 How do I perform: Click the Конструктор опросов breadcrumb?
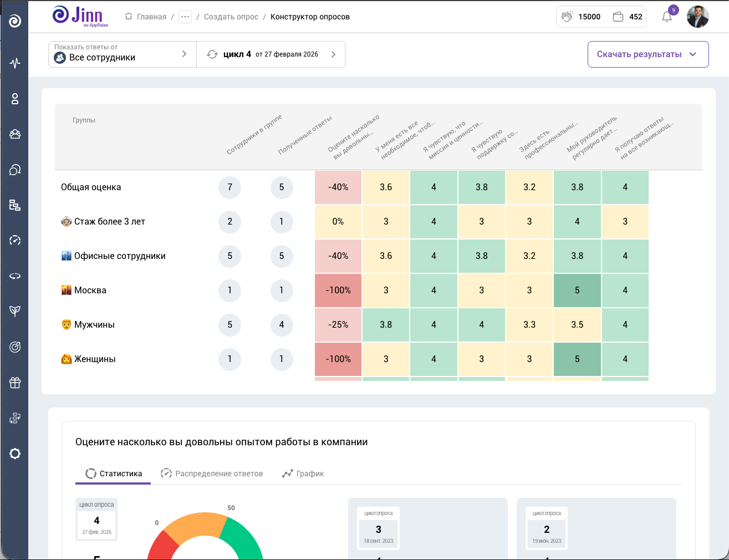(x=310, y=17)
